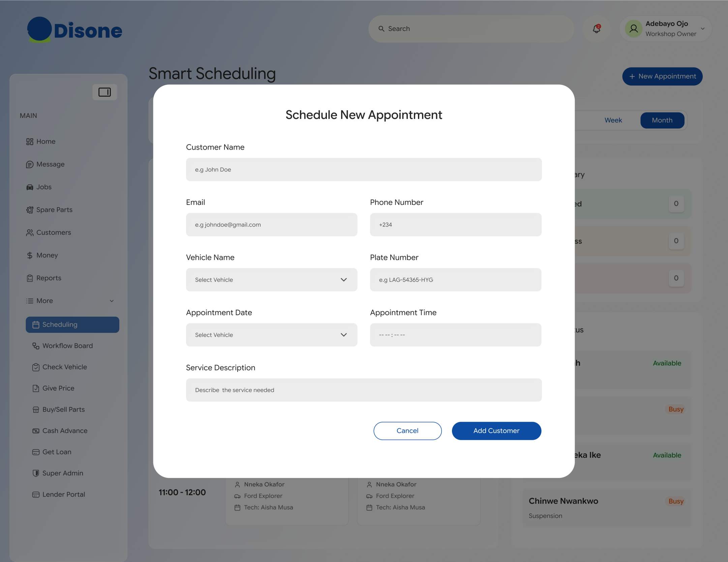Cancel the new appointment dialog

coord(407,431)
